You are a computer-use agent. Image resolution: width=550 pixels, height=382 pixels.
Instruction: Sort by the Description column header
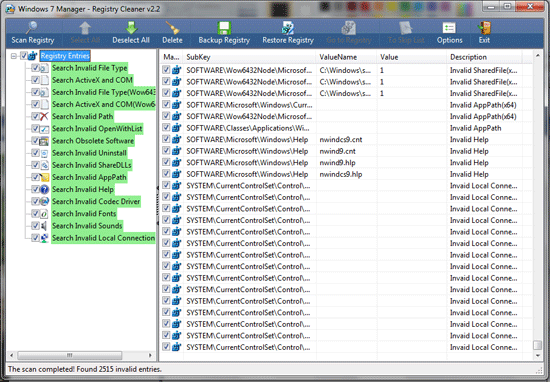click(484, 57)
